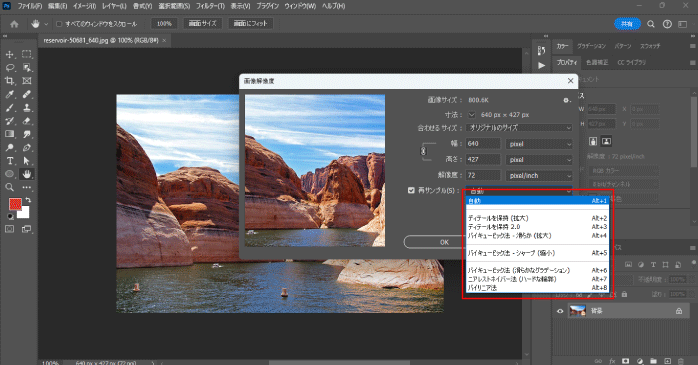Select the Move tool
This screenshot has width=698, height=365.
tap(9, 54)
